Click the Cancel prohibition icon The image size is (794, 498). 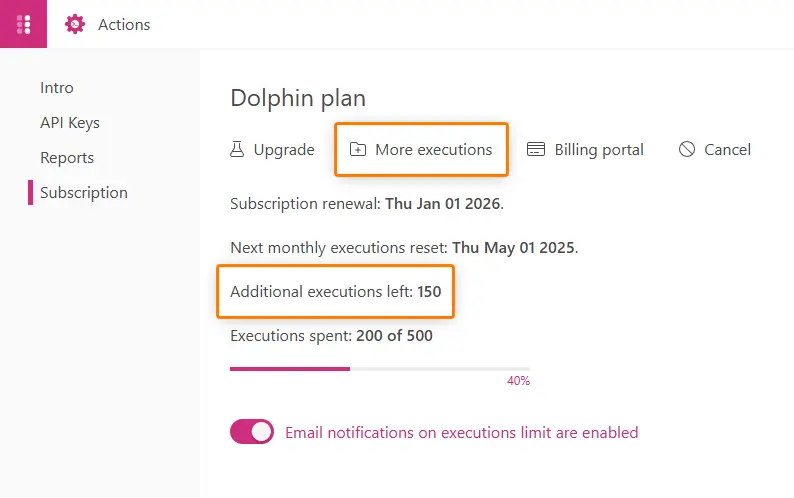pyautogui.click(x=687, y=149)
